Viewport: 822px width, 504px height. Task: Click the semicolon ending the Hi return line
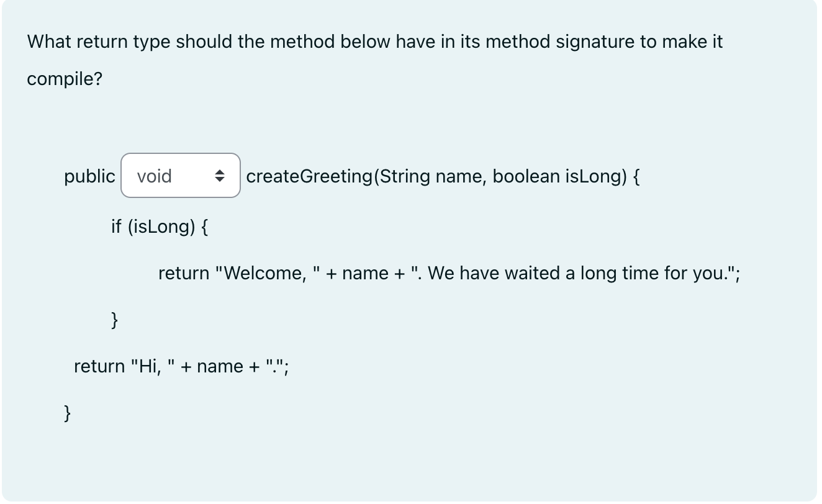(286, 366)
